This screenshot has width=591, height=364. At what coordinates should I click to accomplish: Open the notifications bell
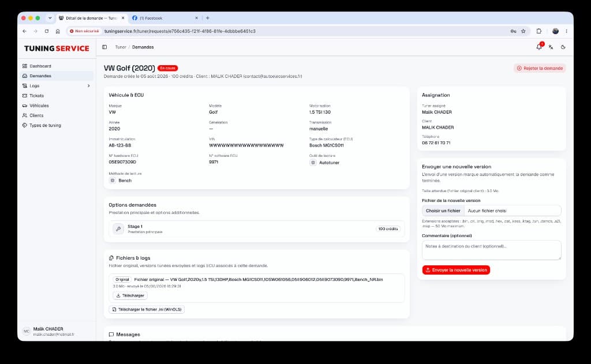click(539, 47)
